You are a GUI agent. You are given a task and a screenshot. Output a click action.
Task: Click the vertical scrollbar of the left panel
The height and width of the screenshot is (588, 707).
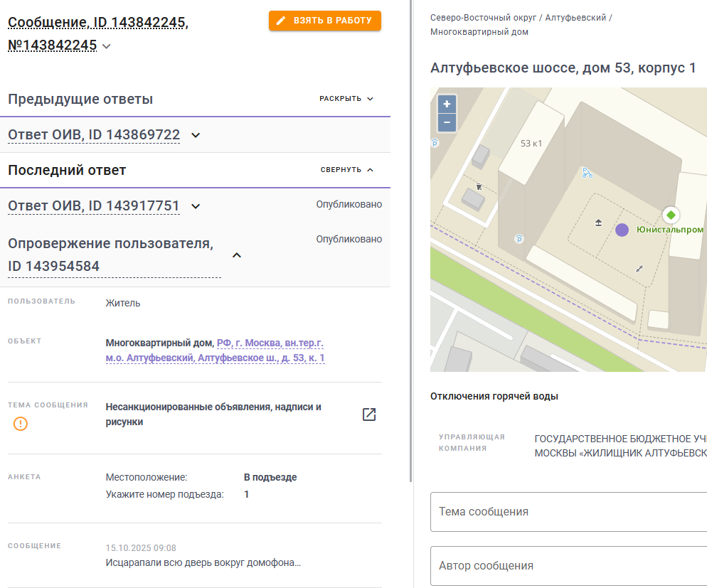pos(411,241)
